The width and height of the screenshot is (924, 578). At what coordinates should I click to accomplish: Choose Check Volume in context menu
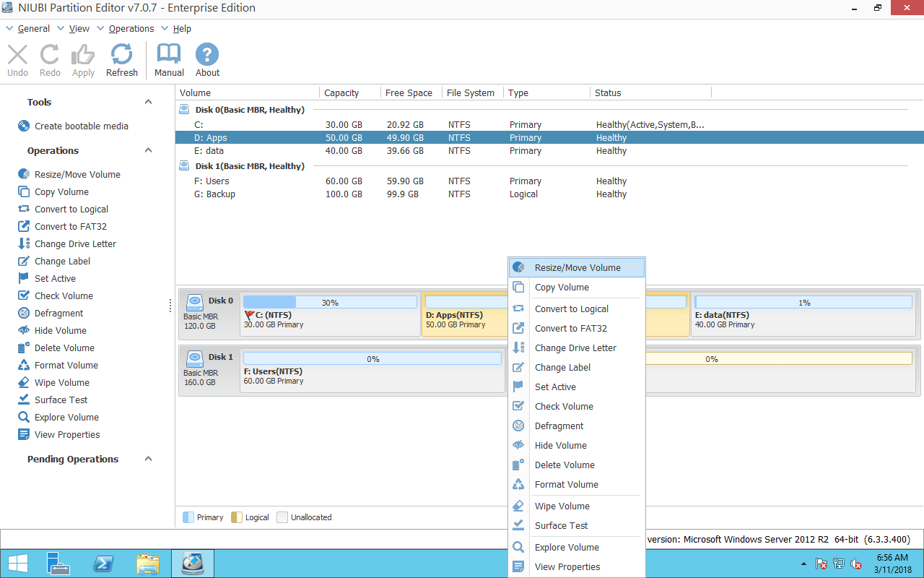pyautogui.click(x=577, y=406)
